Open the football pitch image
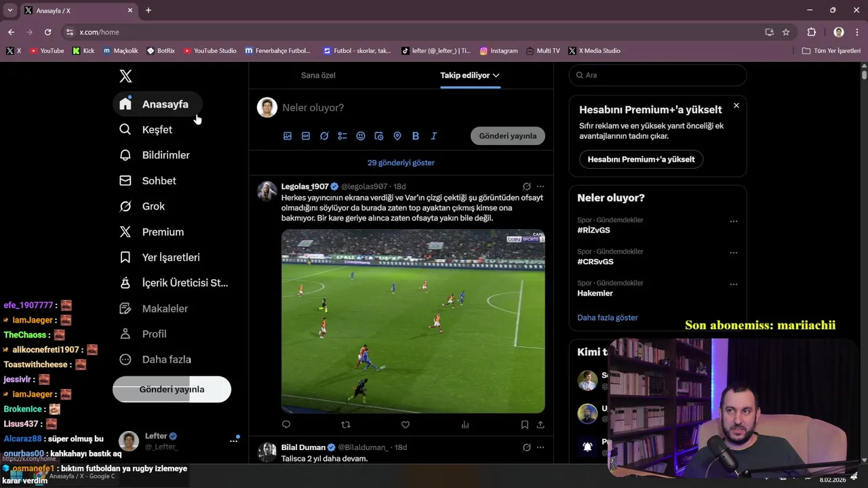The height and width of the screenshot is (488, 868). (x=413, y=321)
